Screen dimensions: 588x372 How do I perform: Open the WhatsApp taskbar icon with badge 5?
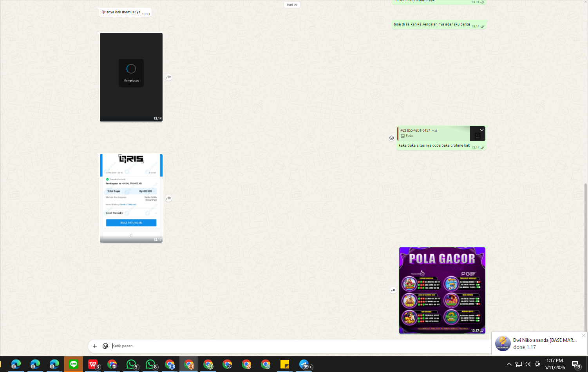[132, 364]
